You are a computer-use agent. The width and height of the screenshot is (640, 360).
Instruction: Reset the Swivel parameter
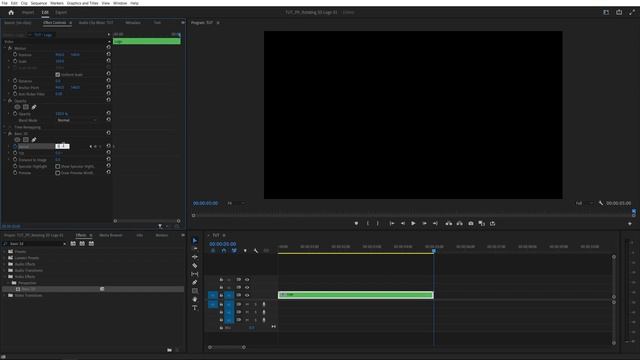109,146
